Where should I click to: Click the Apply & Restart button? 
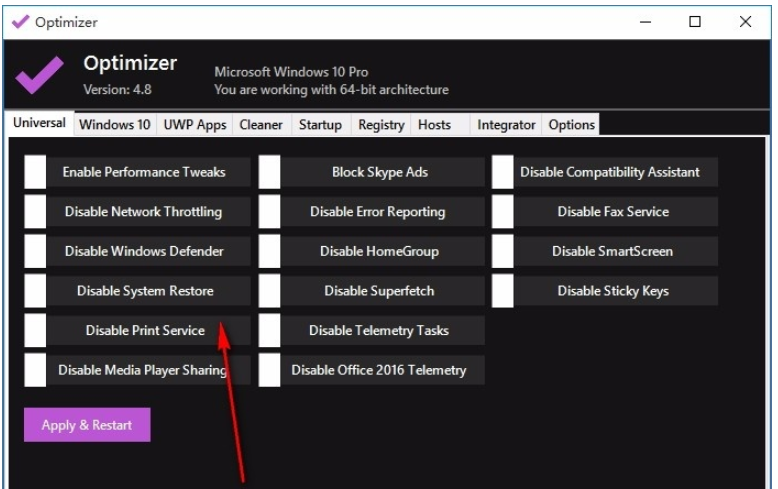click(x=86, y=425)
